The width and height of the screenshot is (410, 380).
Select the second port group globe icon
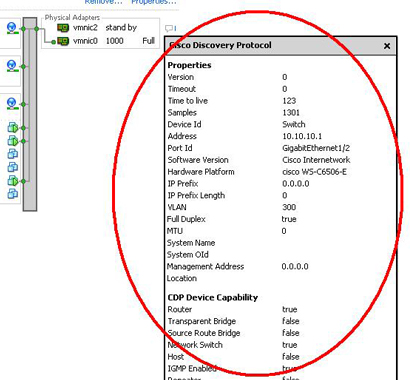click(x=12, y=66)
